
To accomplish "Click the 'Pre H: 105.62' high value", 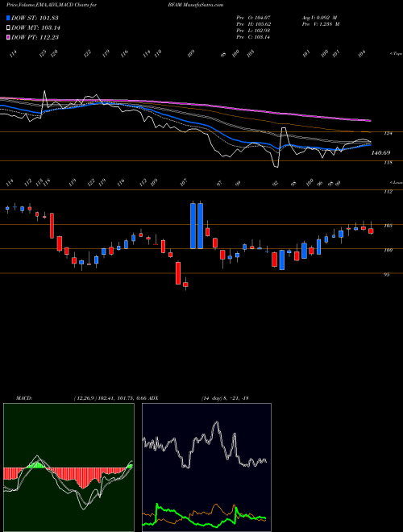I will pos(253,24).
